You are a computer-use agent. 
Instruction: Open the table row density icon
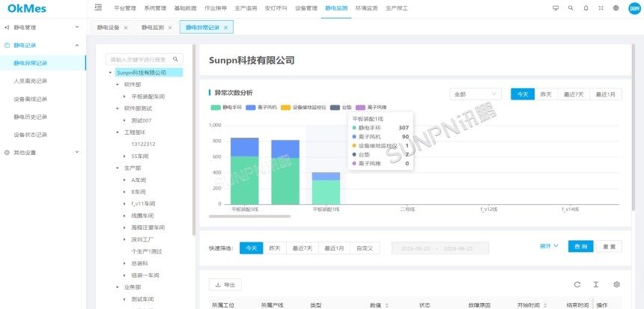(x=596, y=284)
